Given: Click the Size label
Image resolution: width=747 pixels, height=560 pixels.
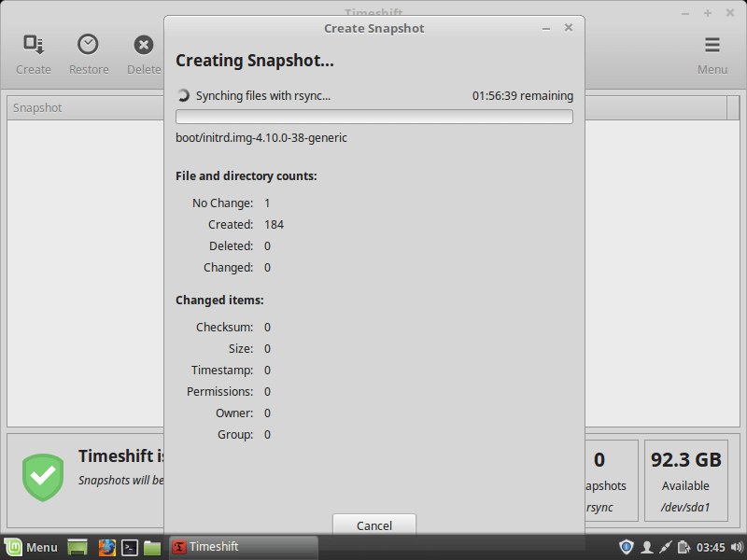Looking at the screenshot, I should (241, 349).
